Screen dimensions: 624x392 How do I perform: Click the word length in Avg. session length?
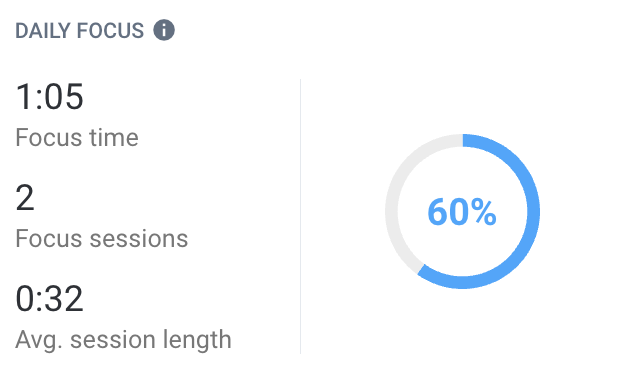pyautogui.click(x=197, y=340)
